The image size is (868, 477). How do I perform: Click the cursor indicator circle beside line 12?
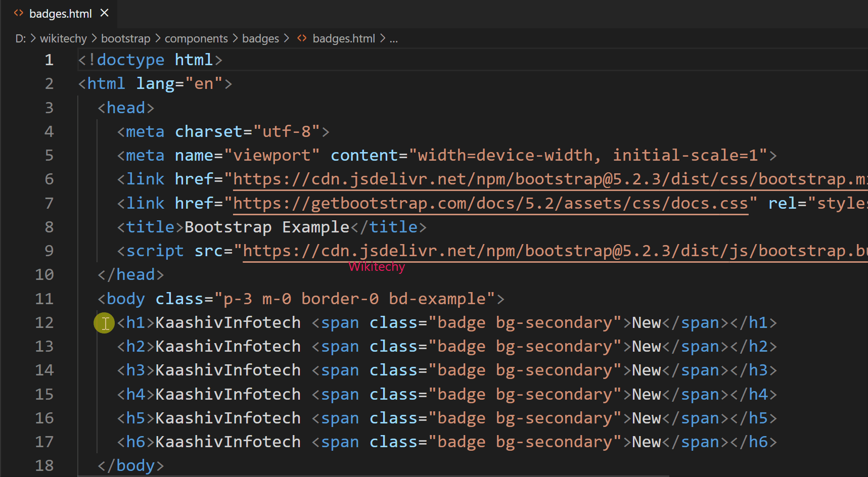pyautogui.click(x=104, y=323)
